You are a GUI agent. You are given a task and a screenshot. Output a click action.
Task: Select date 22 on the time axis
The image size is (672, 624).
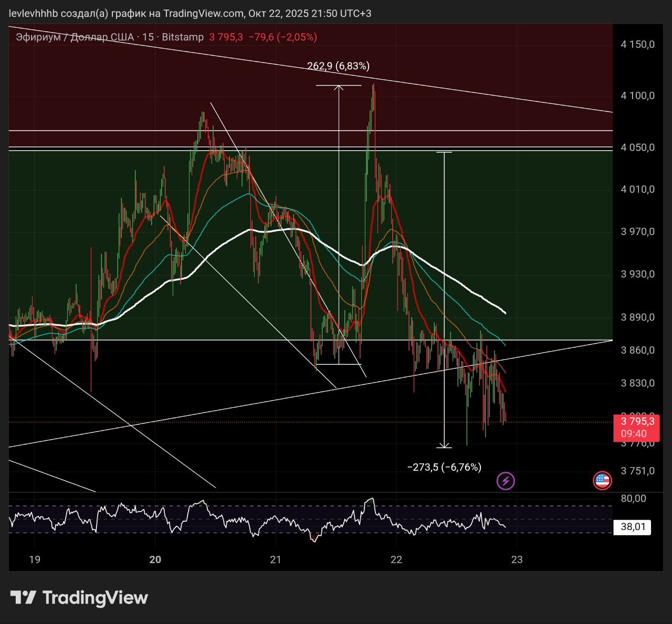pos(396,559)
